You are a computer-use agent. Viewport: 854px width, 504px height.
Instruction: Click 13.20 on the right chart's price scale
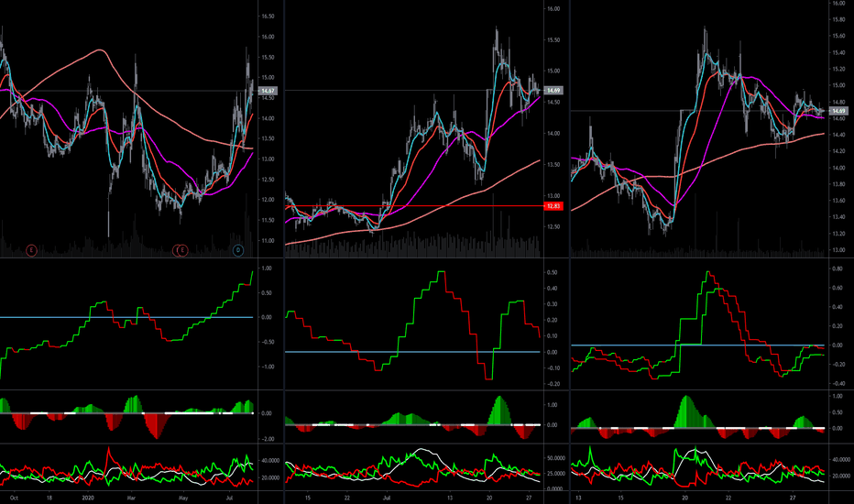pos(838,234)
